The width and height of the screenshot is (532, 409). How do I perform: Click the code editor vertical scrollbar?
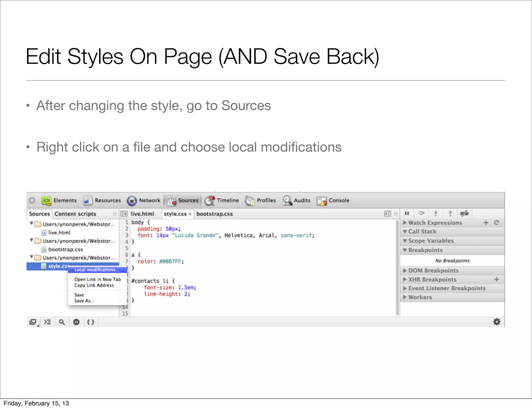tap(398, 268)
